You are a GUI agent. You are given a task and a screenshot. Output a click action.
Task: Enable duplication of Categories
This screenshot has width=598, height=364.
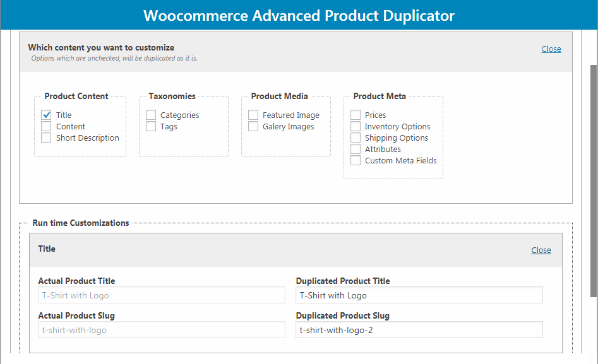[x=150, y=115]
